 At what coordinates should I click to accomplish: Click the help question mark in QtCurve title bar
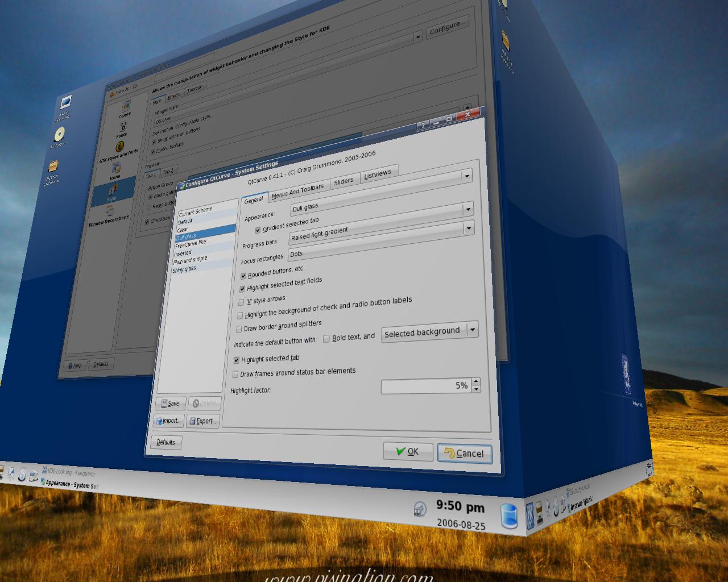(x=423, y=126)
